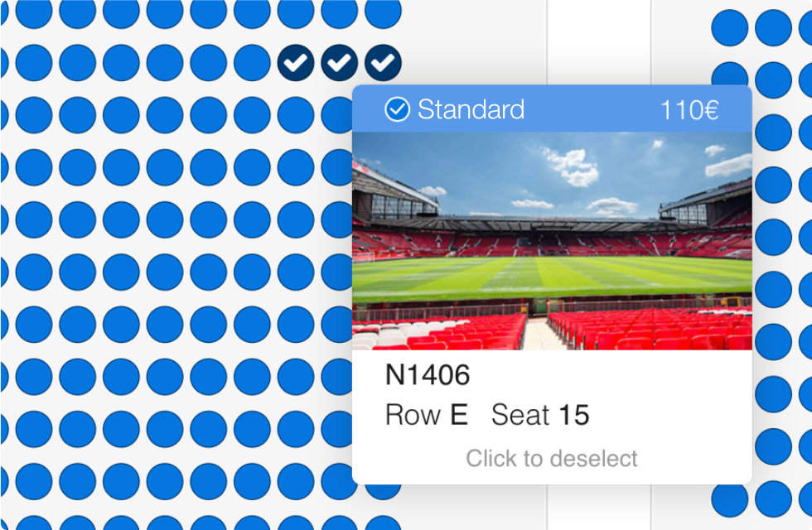Click the empty white aisle between seat sections
The image size is (812, 530).
click(x=598, y=41)
